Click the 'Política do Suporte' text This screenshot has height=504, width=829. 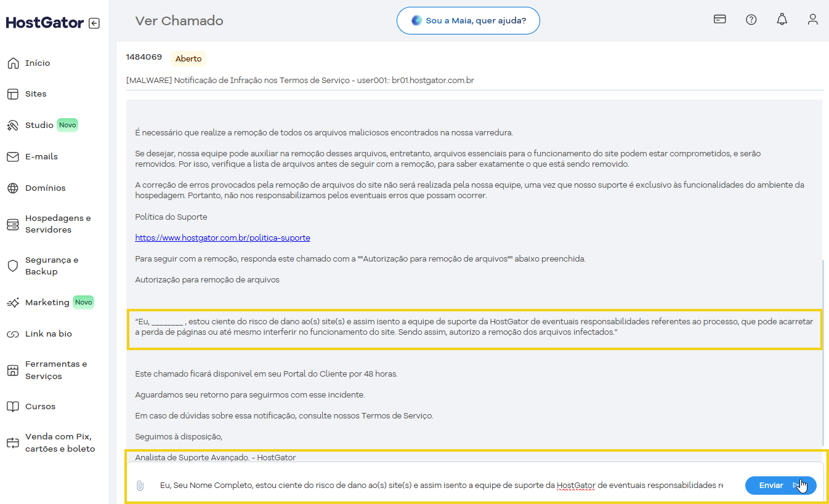[171, 217]
